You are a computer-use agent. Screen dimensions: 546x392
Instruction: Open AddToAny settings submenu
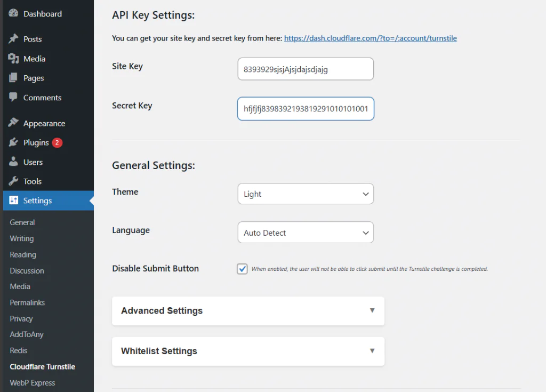[27, 334]
